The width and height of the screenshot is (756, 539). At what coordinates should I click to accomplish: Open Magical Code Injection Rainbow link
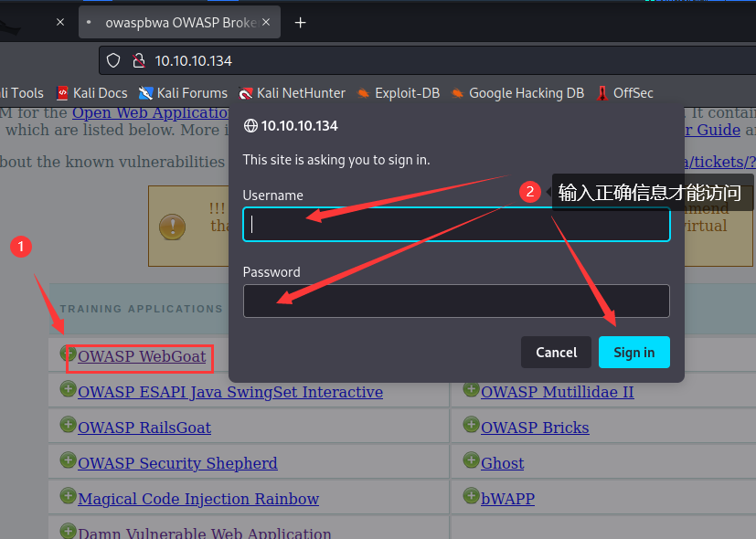point(198,499)
